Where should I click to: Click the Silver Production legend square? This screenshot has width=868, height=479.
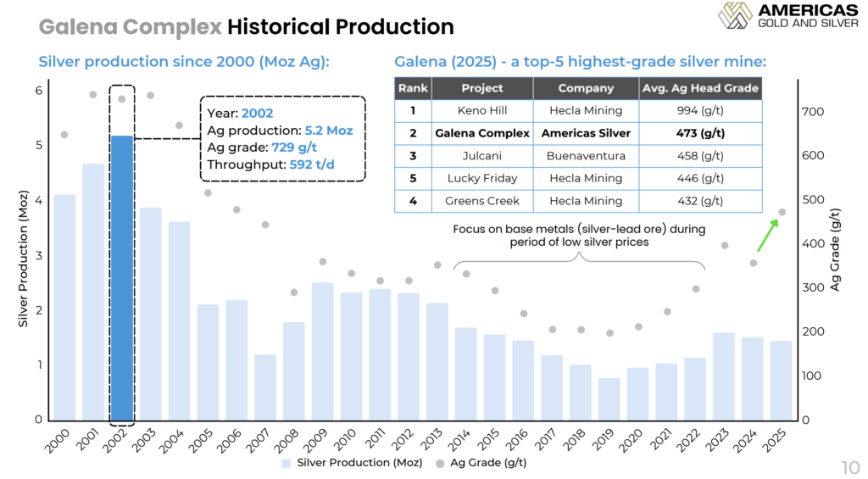[287, 463]
